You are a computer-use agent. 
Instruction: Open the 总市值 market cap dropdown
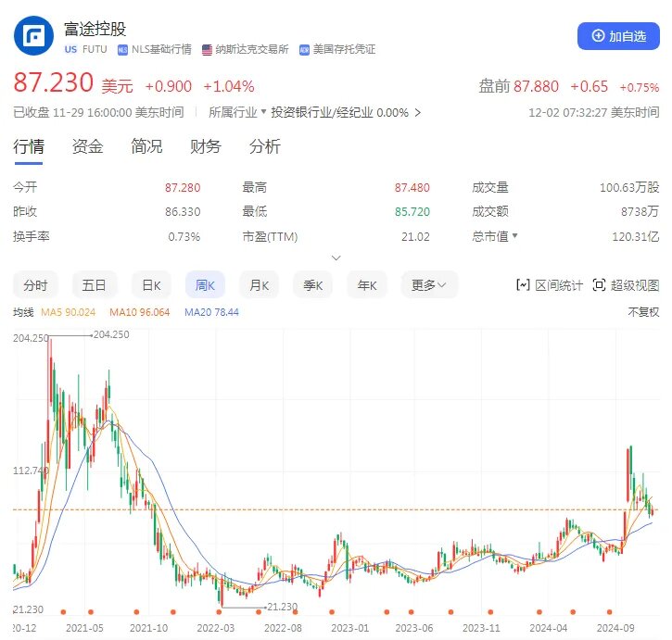click(x=495, y=236)
